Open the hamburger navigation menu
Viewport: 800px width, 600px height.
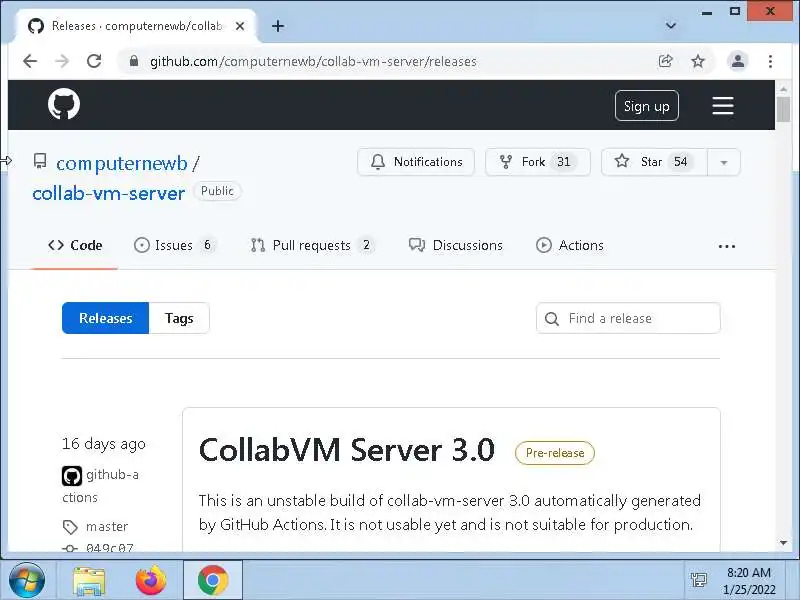[x=723, y=106]
